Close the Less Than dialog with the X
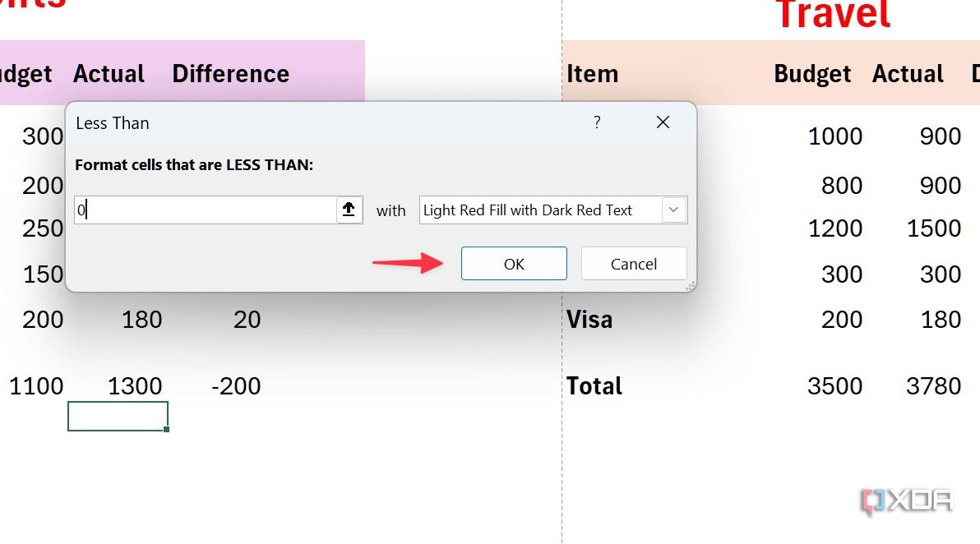The height and width of the screenshot is (544, 980). (x=663, y=122)
